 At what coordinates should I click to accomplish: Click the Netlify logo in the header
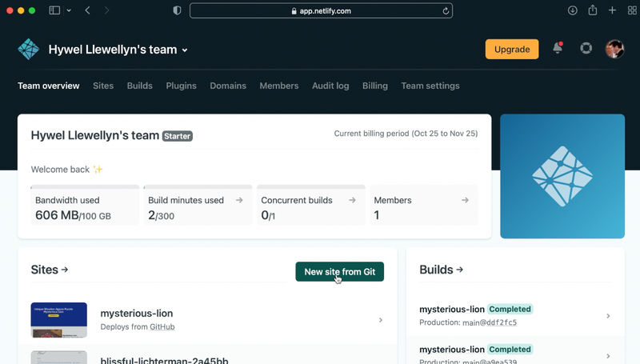tap(29, 50)
